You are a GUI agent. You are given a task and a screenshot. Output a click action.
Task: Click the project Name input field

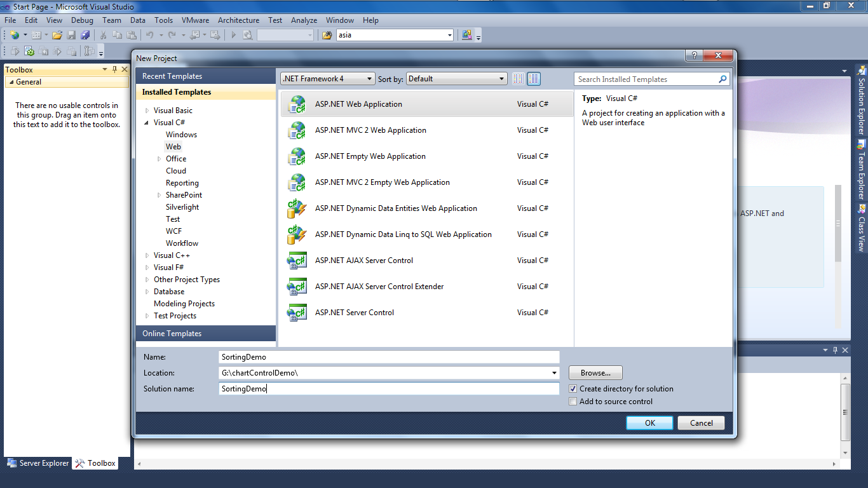click(389, 357)
